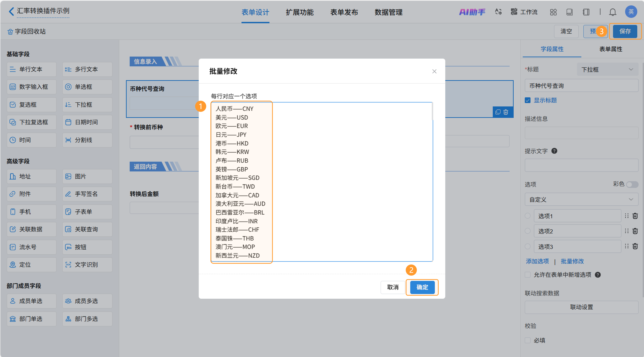Open the 扩展功能 top tab
The image size is (644, 357).
[299, 12]
